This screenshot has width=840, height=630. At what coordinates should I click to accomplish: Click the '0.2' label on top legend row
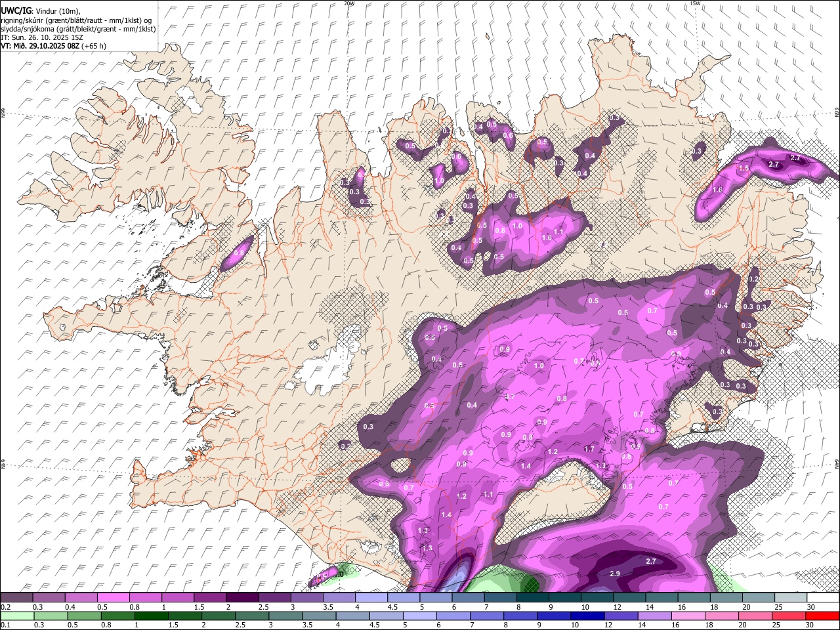pos(5,607)
